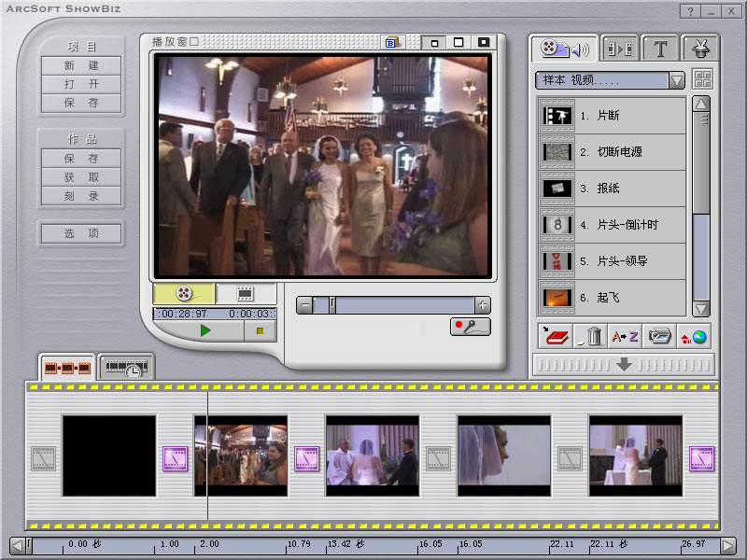Select the 片头-领导 clip thumbnail
Viewport: 747px width, 560px height.
tap(557, 261)
